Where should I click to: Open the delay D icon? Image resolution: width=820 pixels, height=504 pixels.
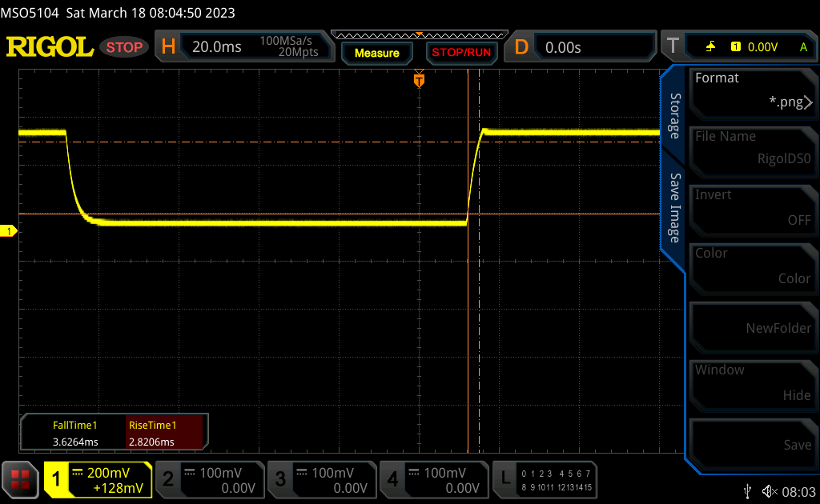coord(521,47)
